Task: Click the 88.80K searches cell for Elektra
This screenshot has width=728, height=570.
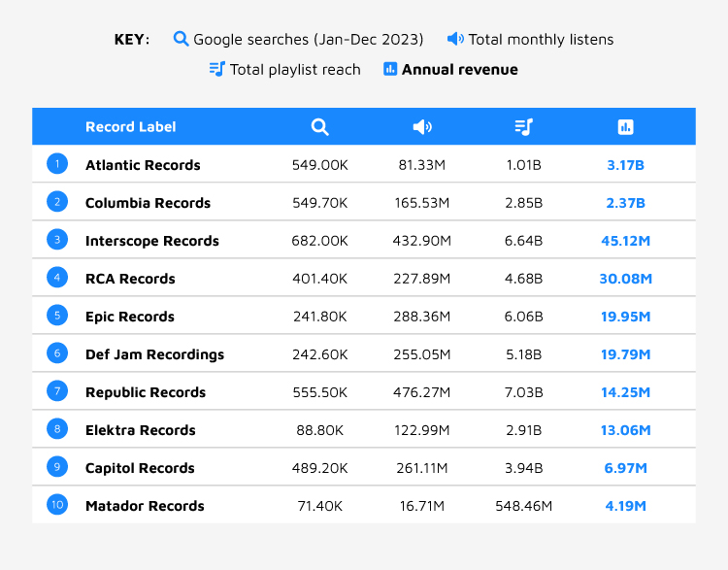Action: point(320,430)
